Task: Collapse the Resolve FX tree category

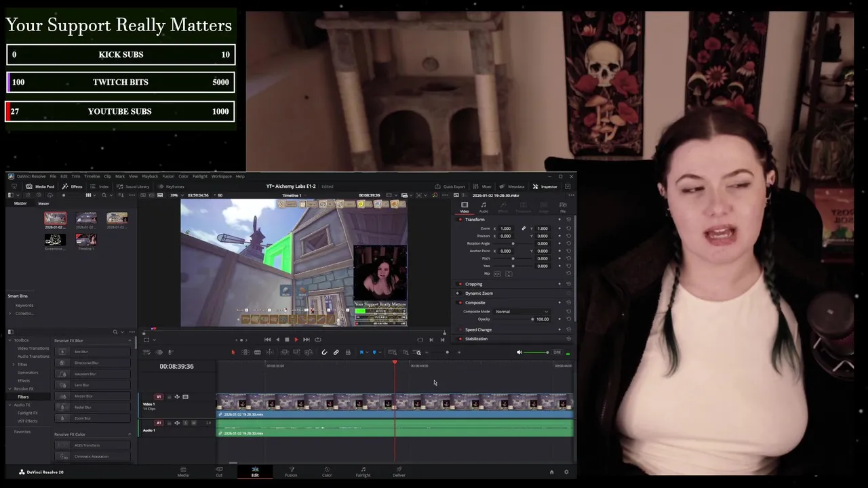Action: [9, 389]
